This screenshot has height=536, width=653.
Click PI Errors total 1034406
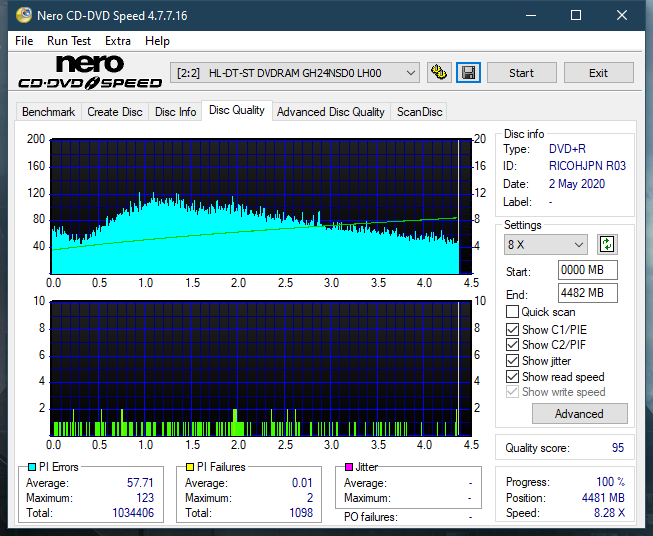133,513
